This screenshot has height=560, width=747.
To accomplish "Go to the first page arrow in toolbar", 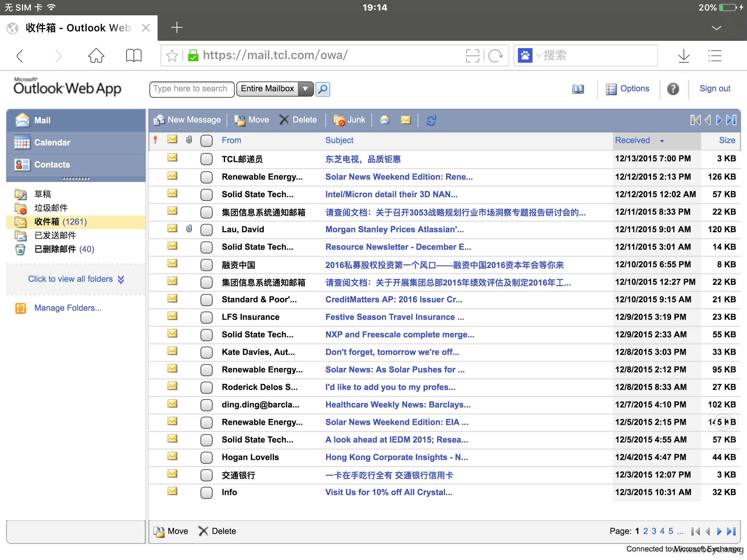I will [695, 120].
